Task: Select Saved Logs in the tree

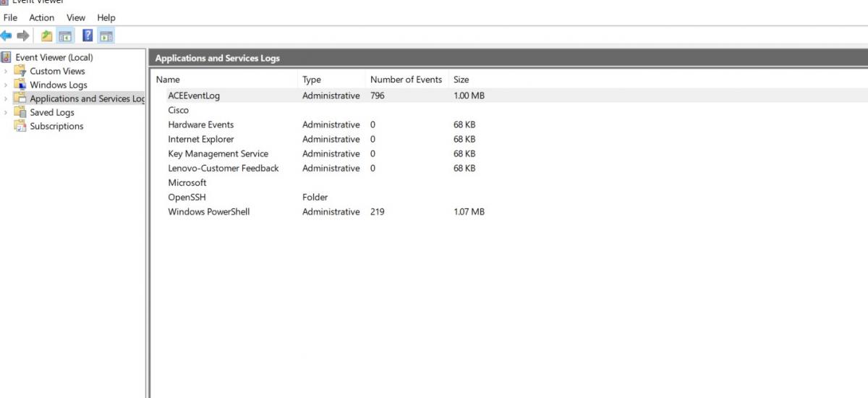Action: pos(52,112)
